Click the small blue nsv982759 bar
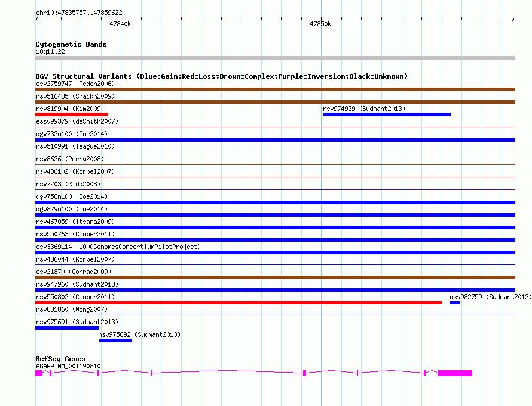The width and height of the screenshot is (532, 406). coord(455,303)
